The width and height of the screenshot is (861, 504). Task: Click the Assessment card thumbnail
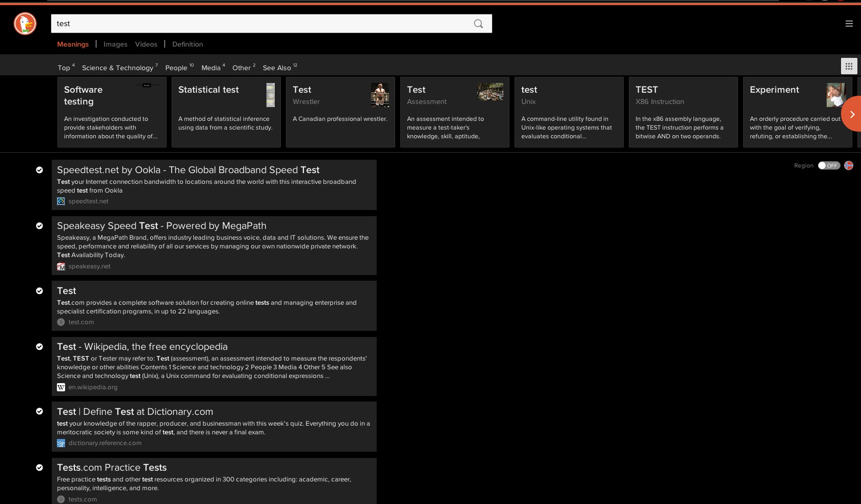[x=490, y=92]
